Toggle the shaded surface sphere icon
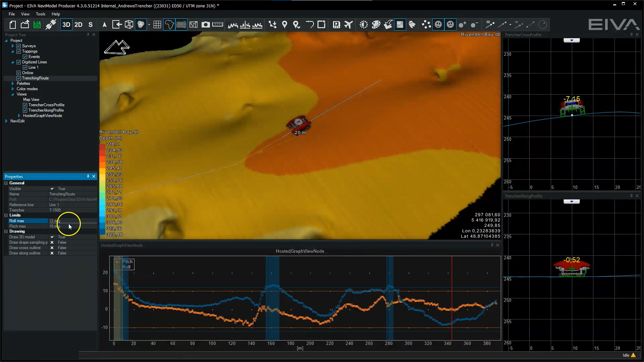This screenshot has height=362, width=644. point(141,24)
